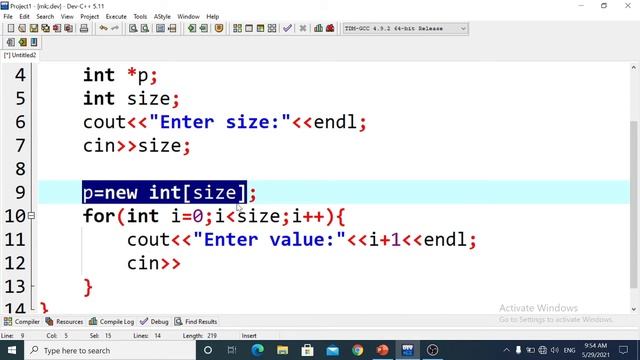The image size is (640, 360).
Task: Close the current file via toolbar icon
Action: 57,28
